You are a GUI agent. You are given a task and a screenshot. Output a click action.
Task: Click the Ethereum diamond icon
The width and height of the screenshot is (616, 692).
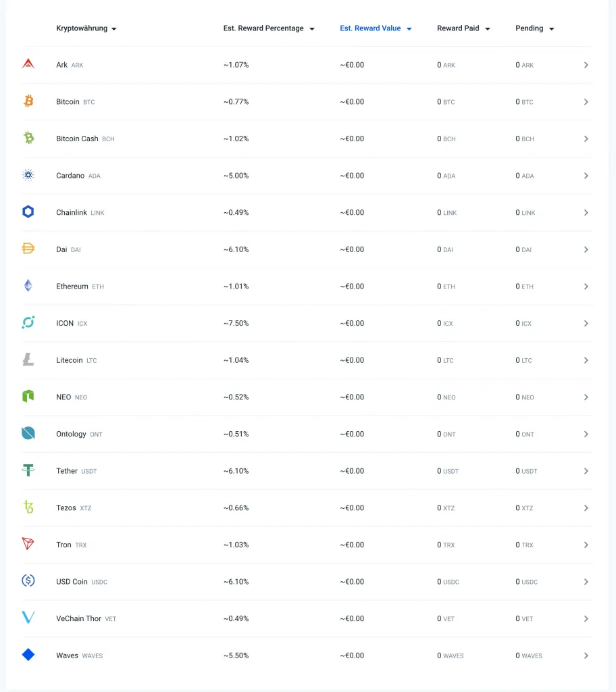[28, 286]
